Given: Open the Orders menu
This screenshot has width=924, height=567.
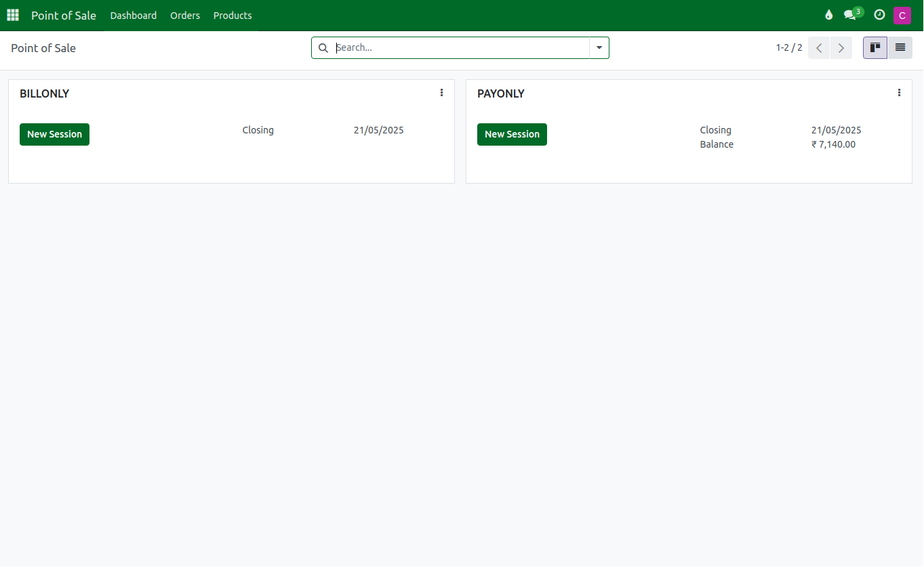Looking at the screenshot, I should pyautogui.click(x=184, y=15).
